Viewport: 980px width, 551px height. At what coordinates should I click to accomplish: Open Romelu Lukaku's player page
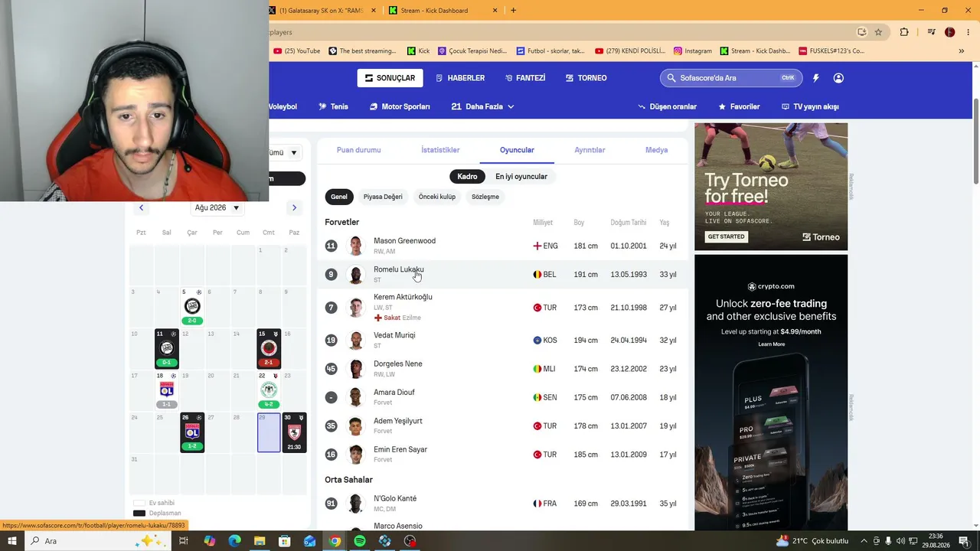point(398,269)
